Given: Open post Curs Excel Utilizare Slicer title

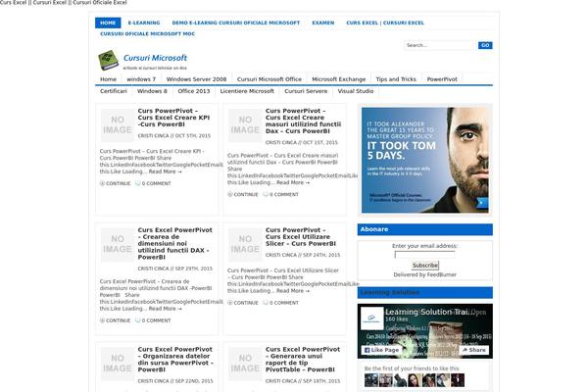Looking at the screenshot, I should click(x=301, y=237).
